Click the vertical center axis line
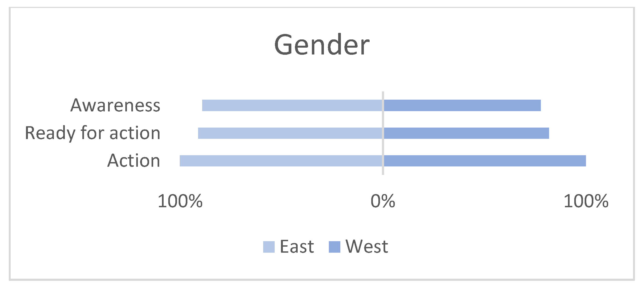The width and height of the screenshot is (644, 288). click(383, 119)
